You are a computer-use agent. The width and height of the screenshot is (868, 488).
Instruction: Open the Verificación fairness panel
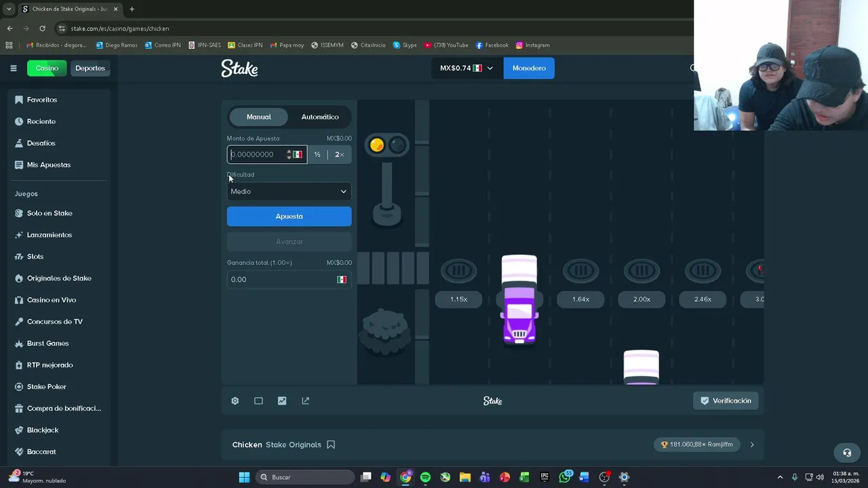[x=726, y=401]
